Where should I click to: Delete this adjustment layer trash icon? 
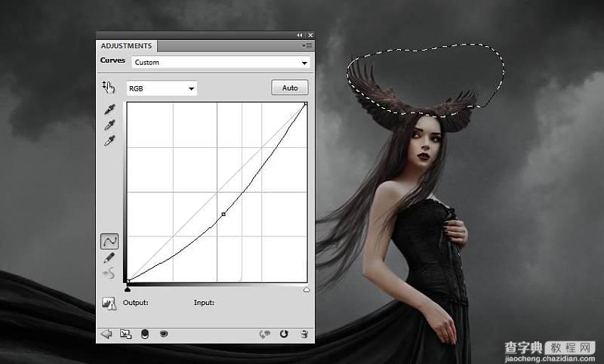pos(304,334)
